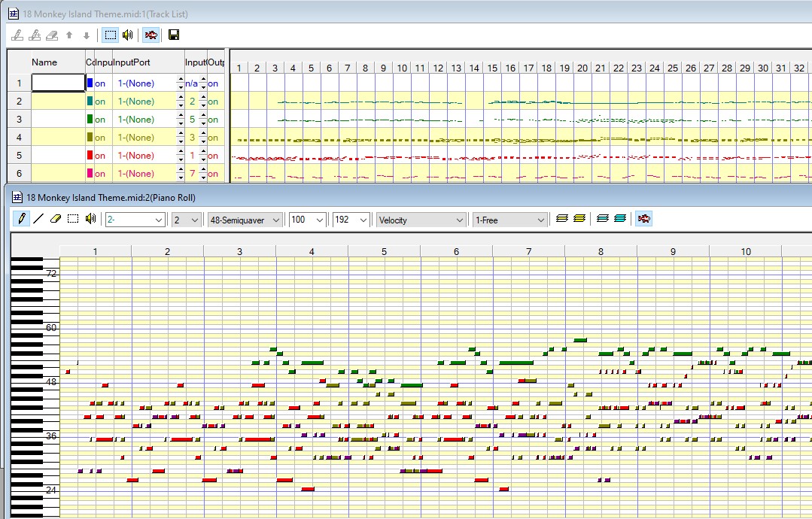Open the '1-Free' dropdown
Screen dimensions: 812x519
coord(510,220)
